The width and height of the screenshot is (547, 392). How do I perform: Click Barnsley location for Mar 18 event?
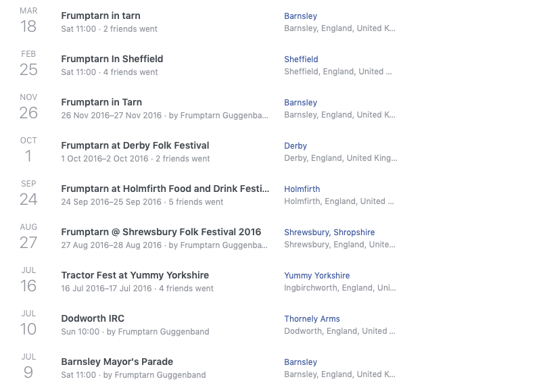pos(300,16)
